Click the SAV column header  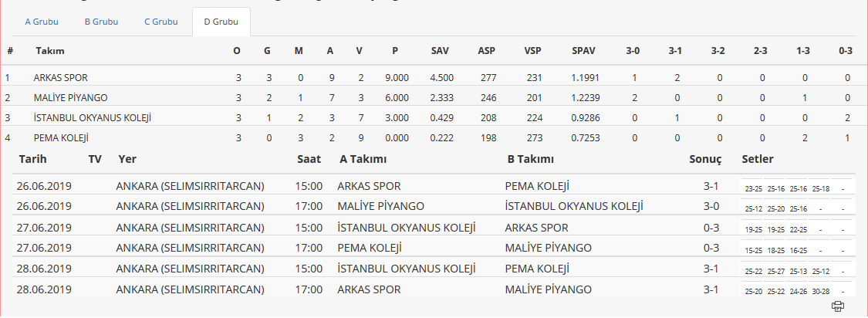coord(440,51)
